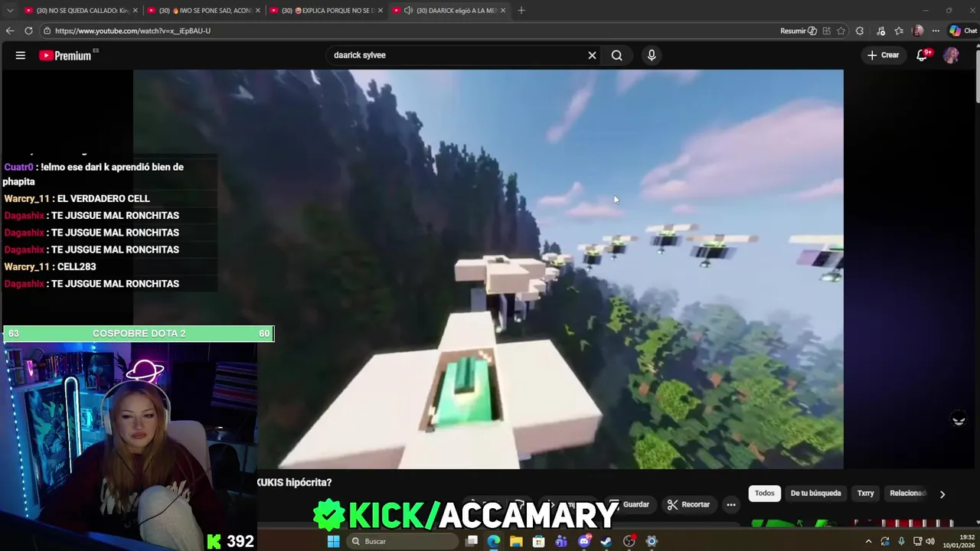This screenshot has width=980, height=551.
Task: Open browser extensions puzzle icon
Action: click(860, 31)
